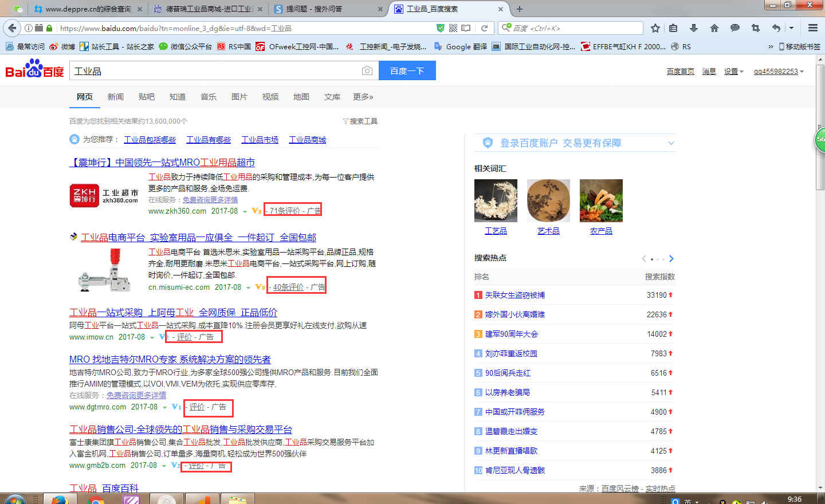This screenshot has width=825, height=504.
Task: Open the 移动版书签 folder
Action: pyautogui.click(x=799, y=46)
